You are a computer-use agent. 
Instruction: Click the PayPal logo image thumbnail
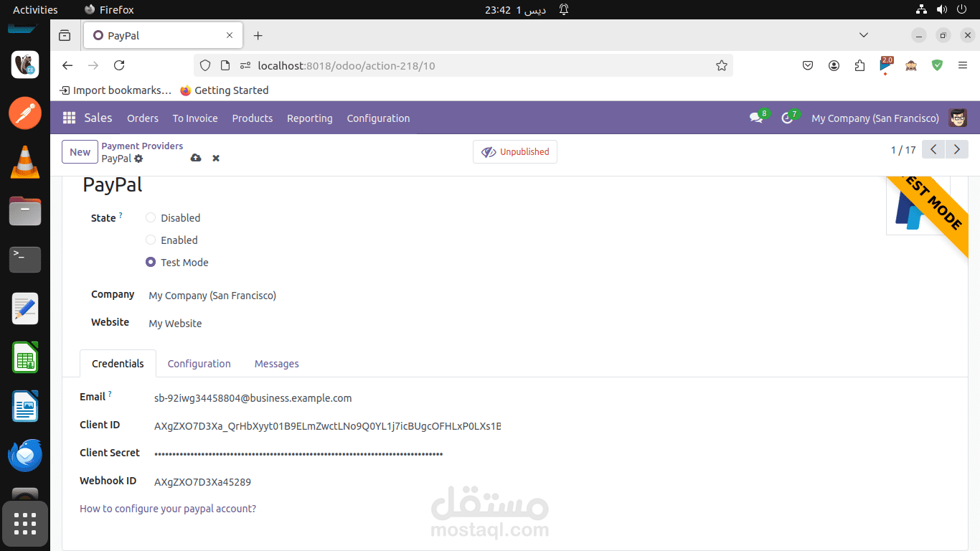(918, 206)
